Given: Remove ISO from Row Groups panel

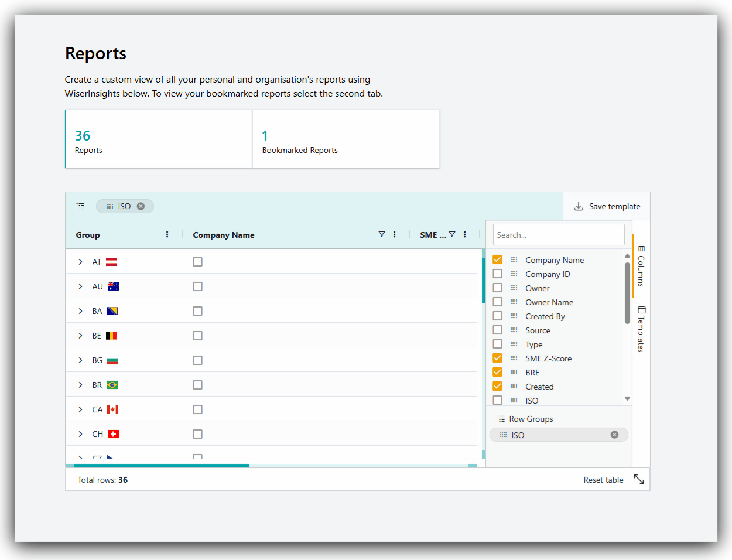Looking at the screenshot, I should pyautogui.click(x=614, y=435).
